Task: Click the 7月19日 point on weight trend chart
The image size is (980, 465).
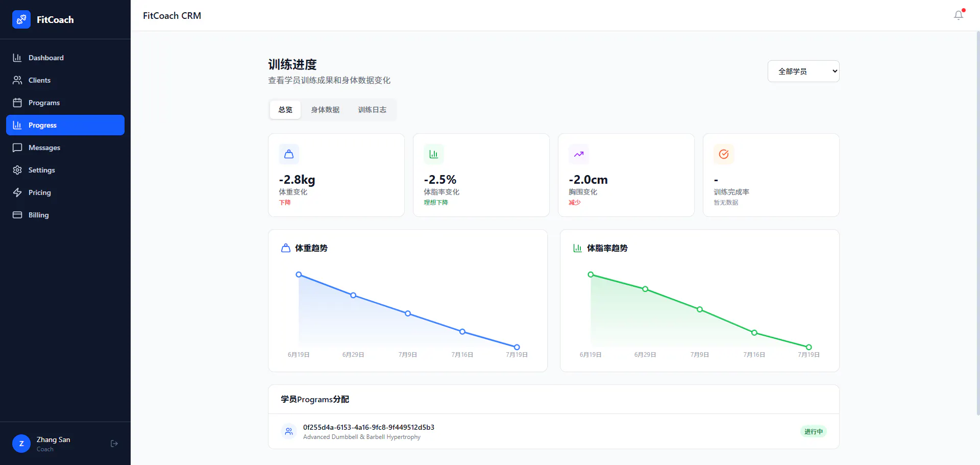Action: click(517, 347)
